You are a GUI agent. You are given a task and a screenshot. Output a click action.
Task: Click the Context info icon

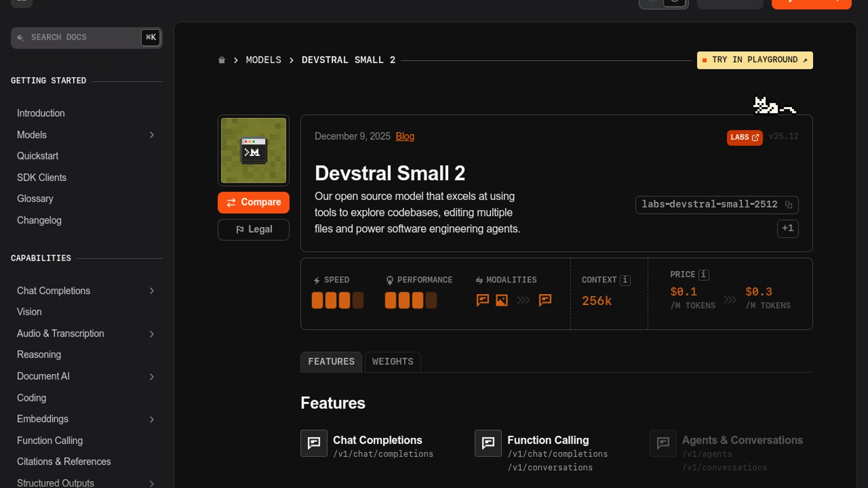(x=625, y=280)
